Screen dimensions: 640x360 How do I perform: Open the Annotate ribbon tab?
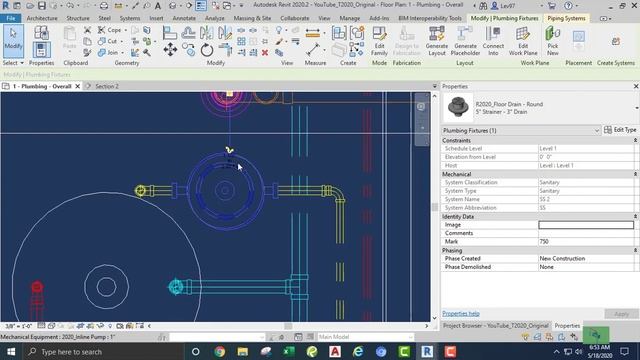coord(184,18)
